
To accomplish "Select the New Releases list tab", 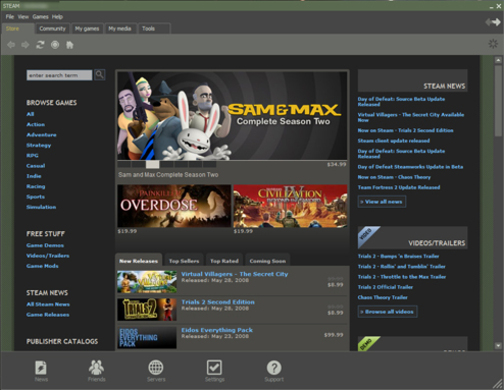I will point(139,261).
